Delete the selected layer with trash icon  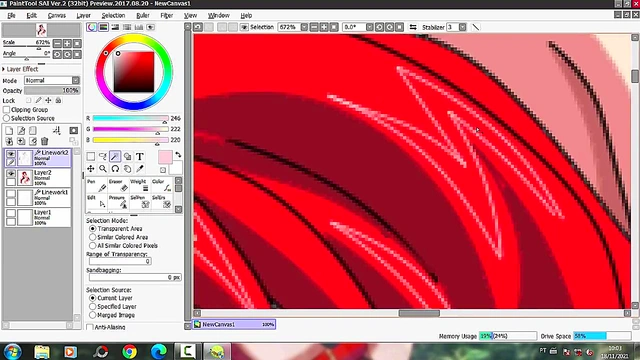click(x=44, y=141)
